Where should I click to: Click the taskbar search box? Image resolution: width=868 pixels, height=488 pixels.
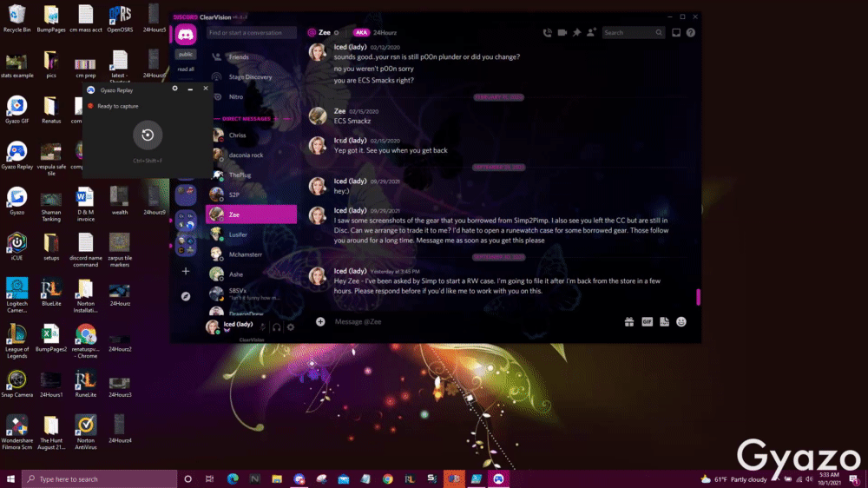point(100,479)
